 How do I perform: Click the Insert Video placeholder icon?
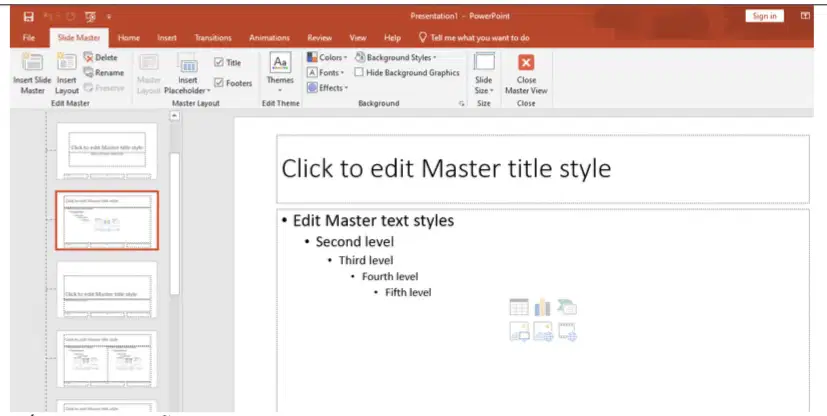coord(567,332)
